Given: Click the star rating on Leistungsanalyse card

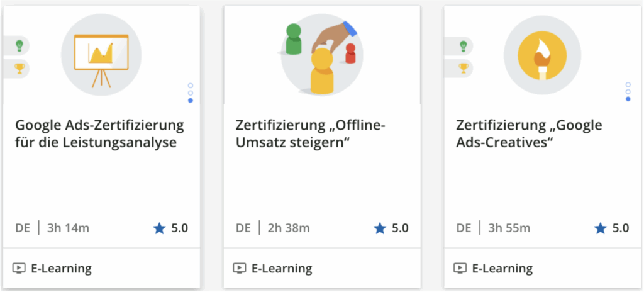Looking at the screenshot, I should pyautogui.click(x=170, y=228).
